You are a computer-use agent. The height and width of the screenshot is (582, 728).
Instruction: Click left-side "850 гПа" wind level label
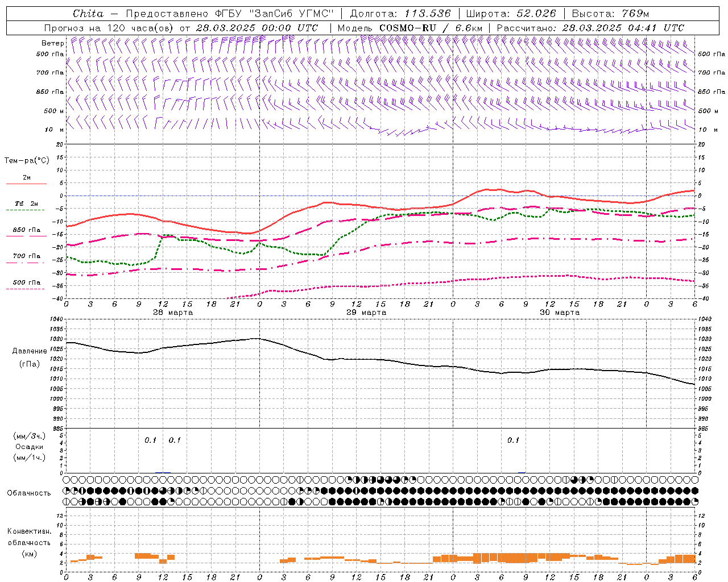tap(50, 92)
